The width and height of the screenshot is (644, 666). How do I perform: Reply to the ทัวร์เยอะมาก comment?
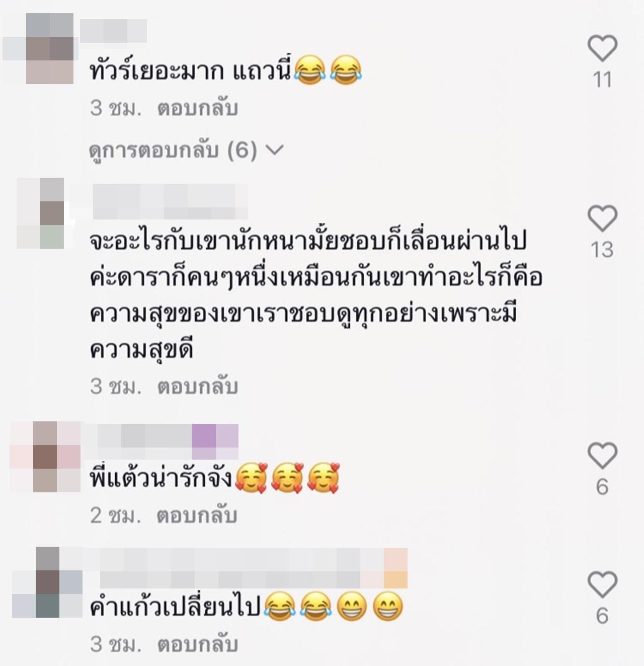[x=197, y=109]
